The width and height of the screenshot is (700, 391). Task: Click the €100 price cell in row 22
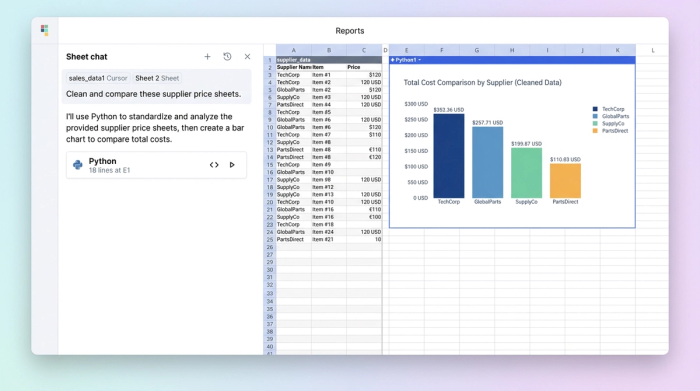pos(364,217)
